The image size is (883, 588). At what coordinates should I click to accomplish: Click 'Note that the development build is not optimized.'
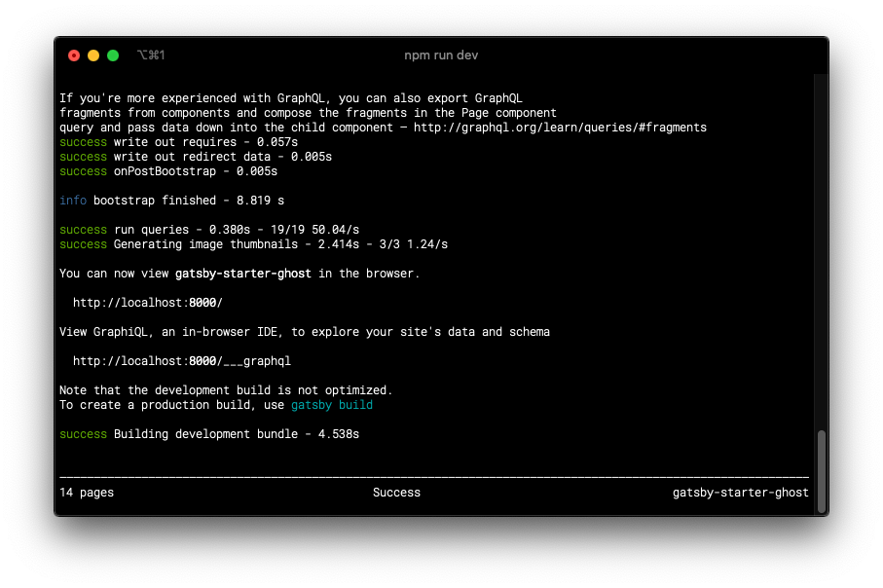point(226,390)
